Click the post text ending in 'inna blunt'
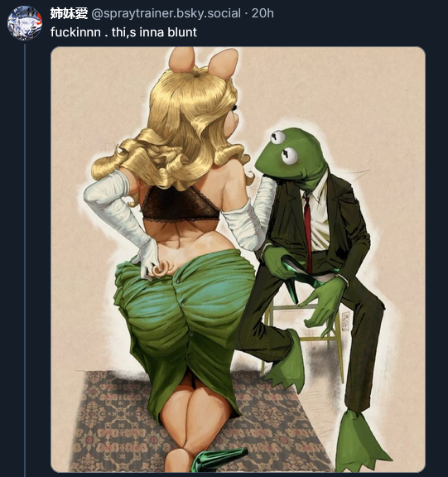 [x=123, y=32]
